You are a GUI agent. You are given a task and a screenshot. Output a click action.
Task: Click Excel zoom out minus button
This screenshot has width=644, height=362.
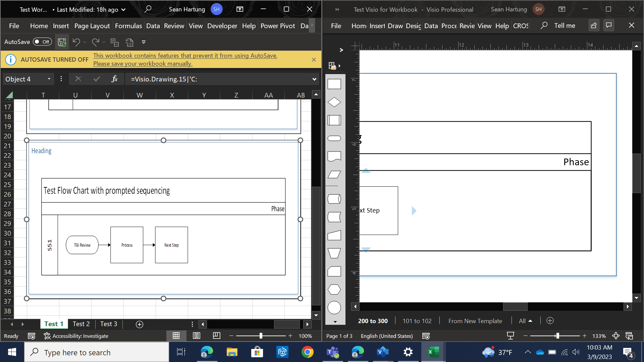click(231, 336)
